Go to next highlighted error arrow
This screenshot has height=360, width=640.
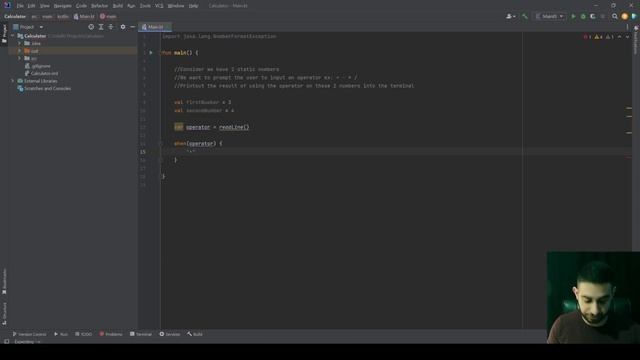(x=628, y=37)
